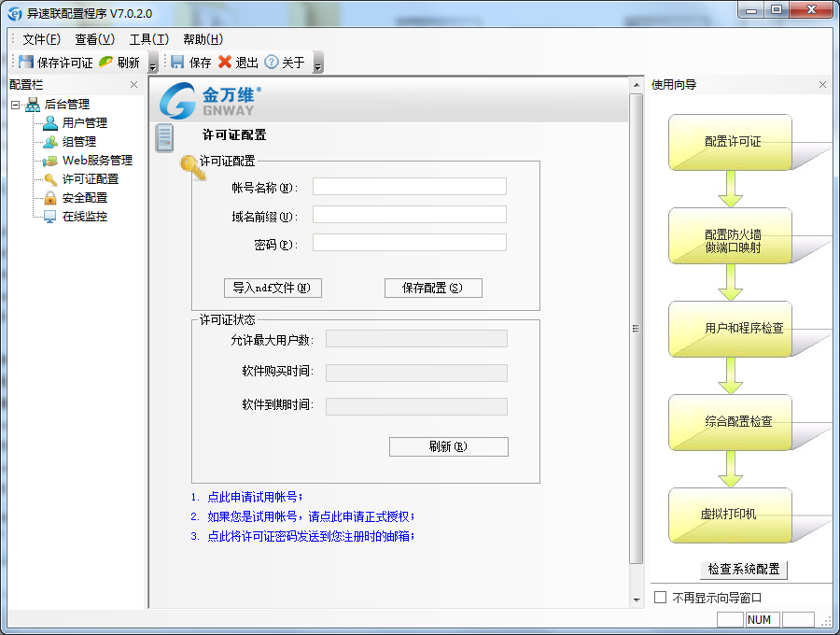This screenshot has width=840, height=635.
Task: Click the 导入ndf文件 button
Action: [273, 288]
